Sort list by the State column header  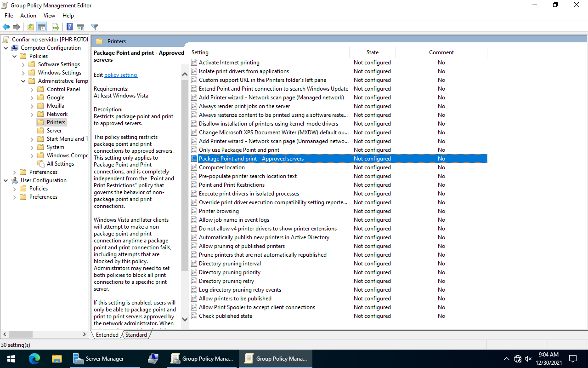click(372, 52)
